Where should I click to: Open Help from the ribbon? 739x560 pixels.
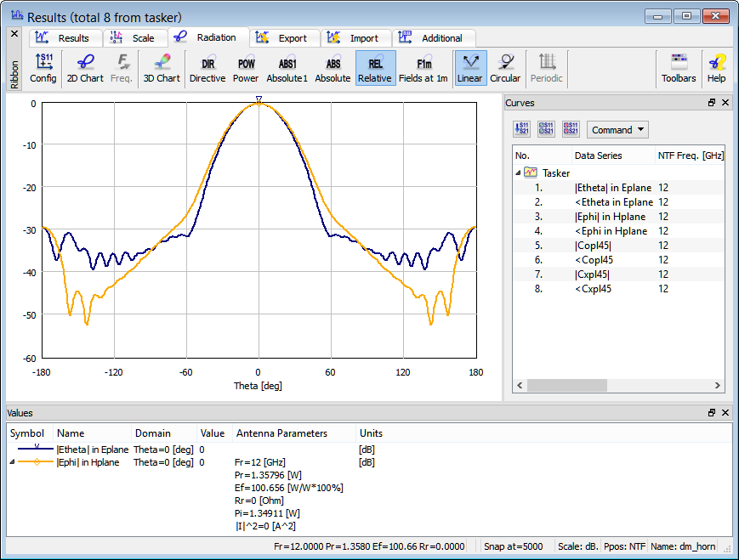tap(717, 68)
